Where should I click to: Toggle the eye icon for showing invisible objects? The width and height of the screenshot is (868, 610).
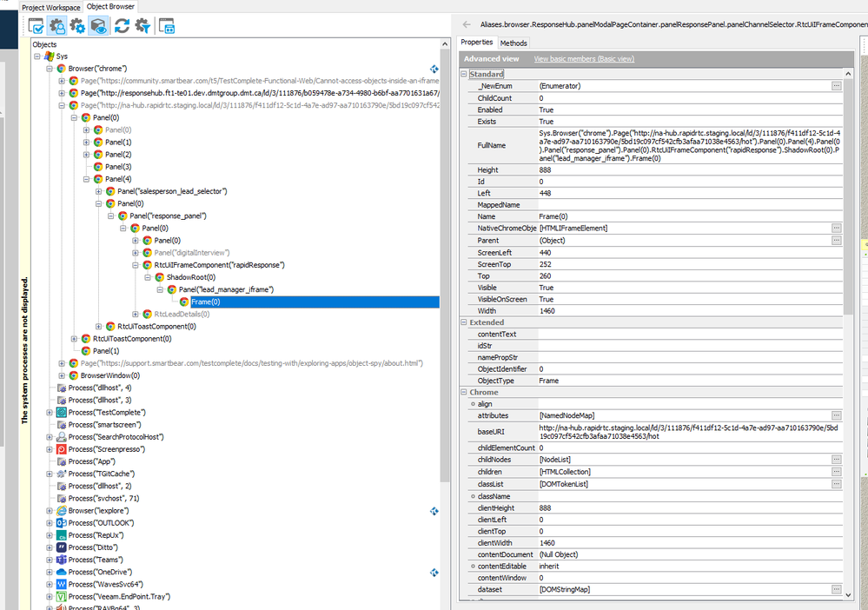click(99, 26)
